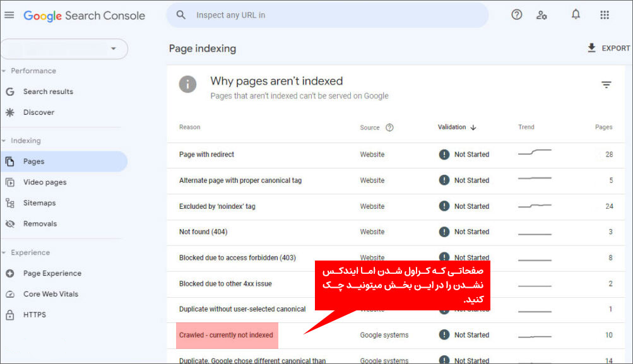The image size is (633, 364).
Task: Open the Discover report
Action: [38, 112]
